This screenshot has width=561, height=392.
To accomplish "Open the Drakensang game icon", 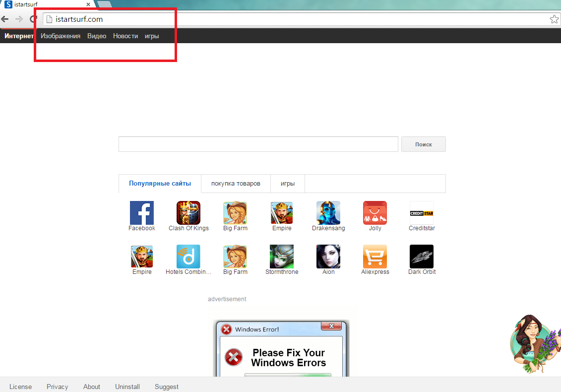I will 328,213.
